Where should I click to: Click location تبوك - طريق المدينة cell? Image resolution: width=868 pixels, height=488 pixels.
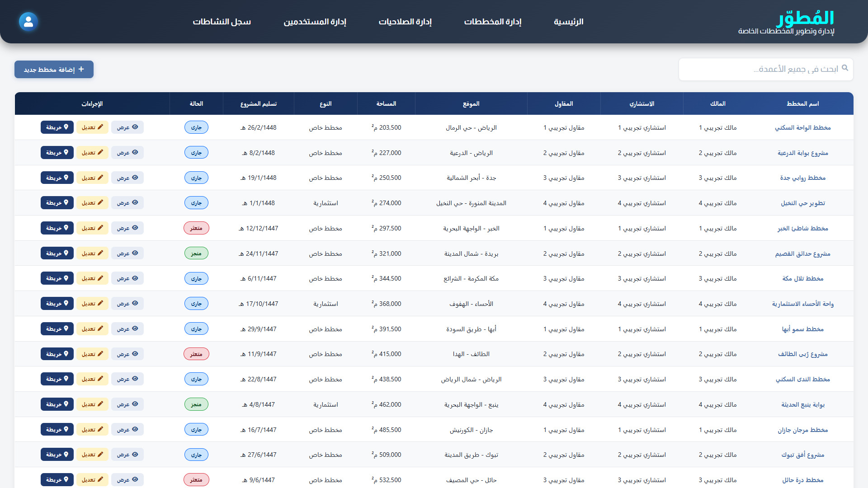471,455
